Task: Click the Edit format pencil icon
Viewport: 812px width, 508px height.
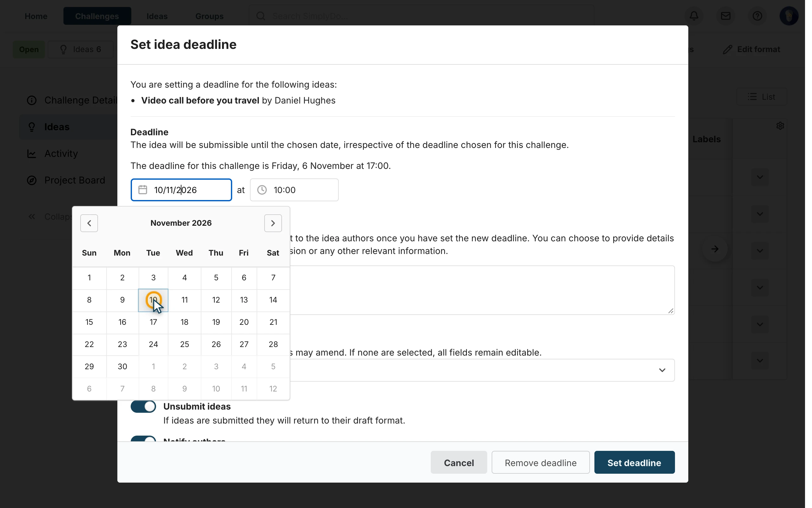Action: point(727,50)
